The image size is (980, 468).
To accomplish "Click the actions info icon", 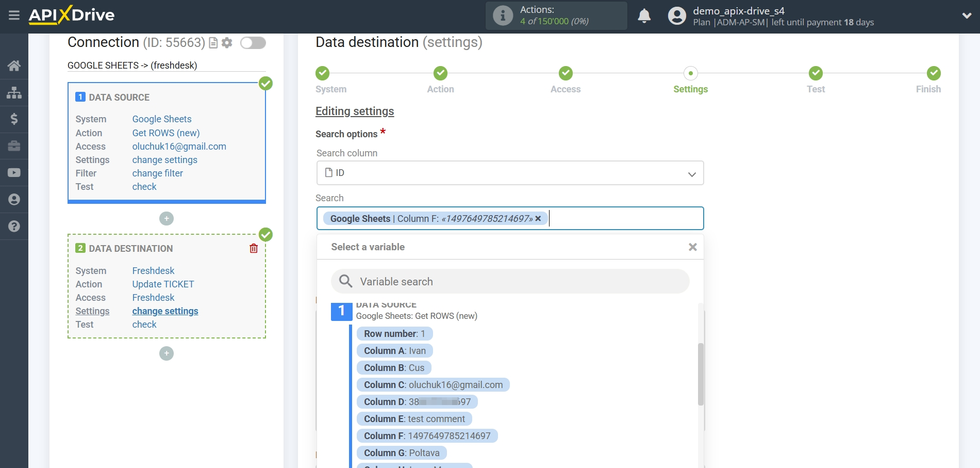I will pos(503,15).
